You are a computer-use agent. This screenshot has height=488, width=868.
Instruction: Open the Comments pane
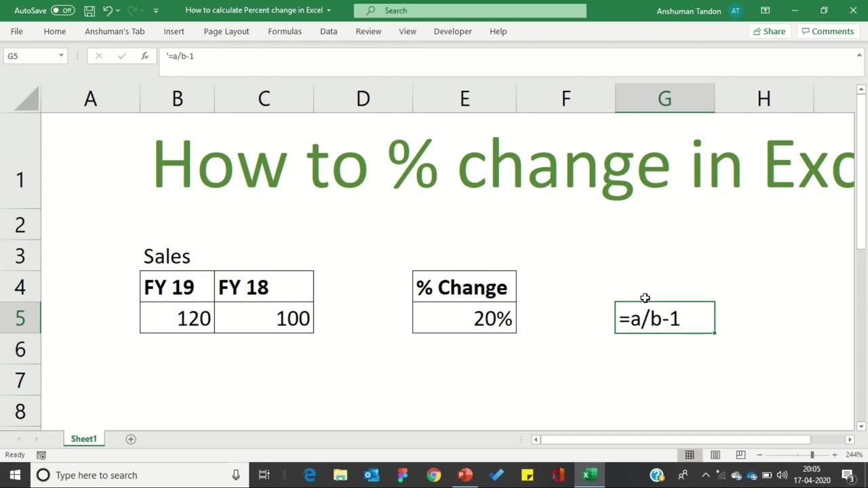click(x=827, y=31)
